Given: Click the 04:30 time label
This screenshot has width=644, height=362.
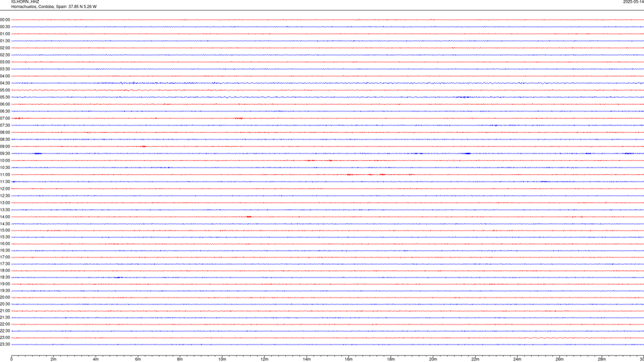Looking at the screenshot, I should point(5,83).
